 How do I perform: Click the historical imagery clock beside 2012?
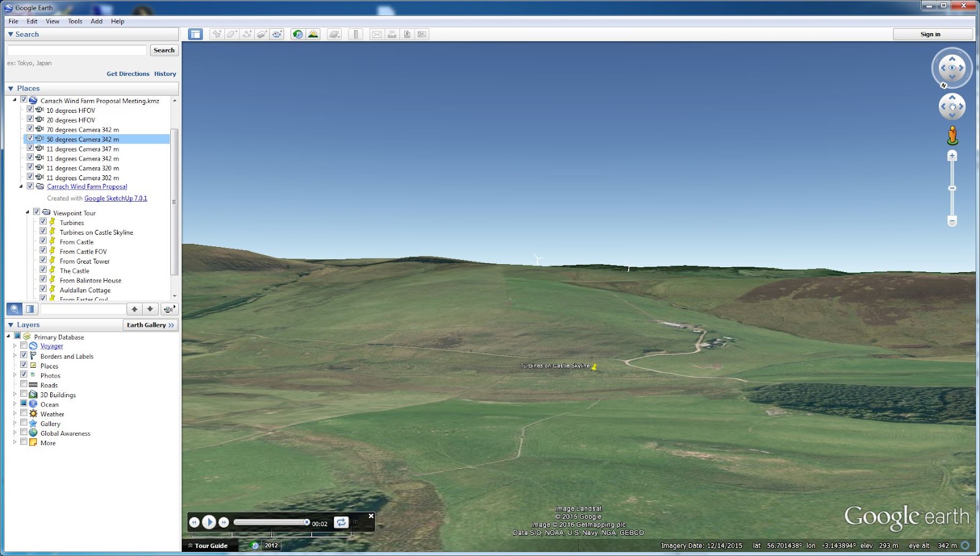255,546
